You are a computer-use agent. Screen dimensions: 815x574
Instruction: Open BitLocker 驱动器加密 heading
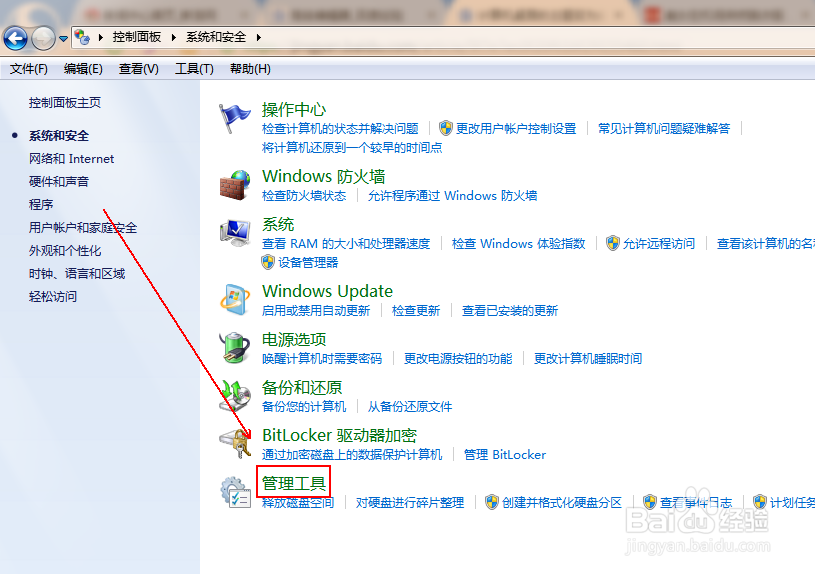point(339,435)
